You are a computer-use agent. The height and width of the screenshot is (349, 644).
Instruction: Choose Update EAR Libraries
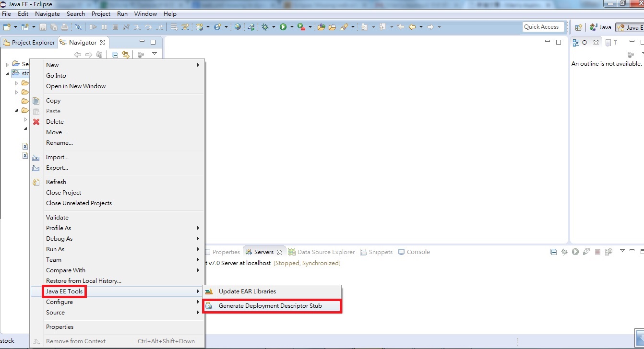pyautogui.click(x=271, y=291)
